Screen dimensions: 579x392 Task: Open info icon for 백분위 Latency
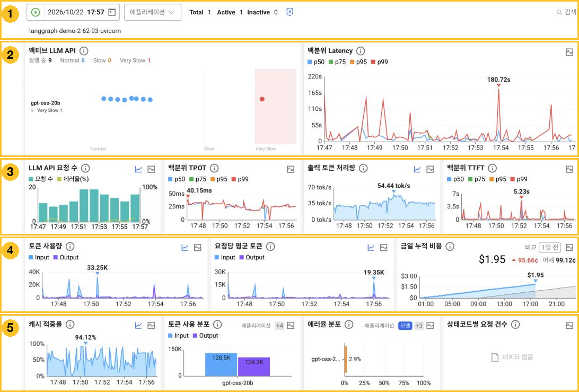point(361,50)
